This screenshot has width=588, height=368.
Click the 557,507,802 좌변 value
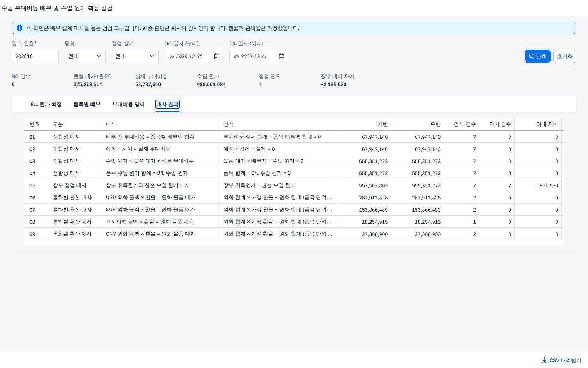373,185
